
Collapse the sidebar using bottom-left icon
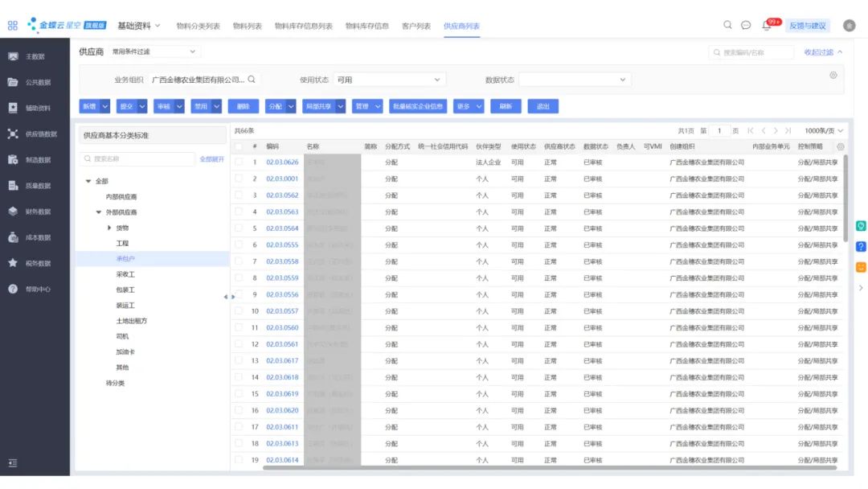click(x=13, y=463)
